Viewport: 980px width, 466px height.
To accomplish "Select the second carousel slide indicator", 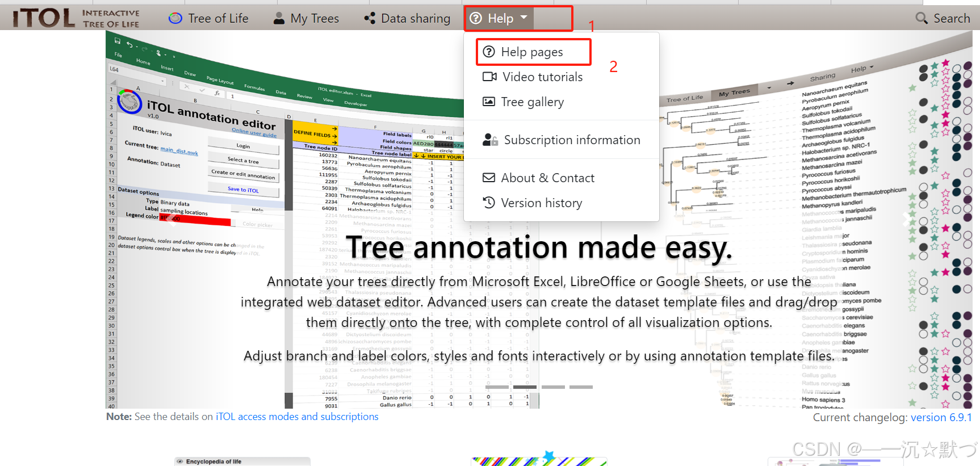I will point(525,387).
